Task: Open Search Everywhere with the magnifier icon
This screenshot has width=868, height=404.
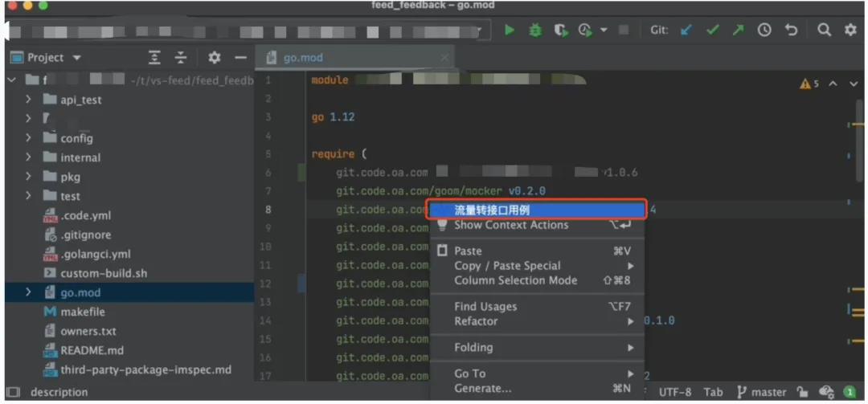Action: 824,30
